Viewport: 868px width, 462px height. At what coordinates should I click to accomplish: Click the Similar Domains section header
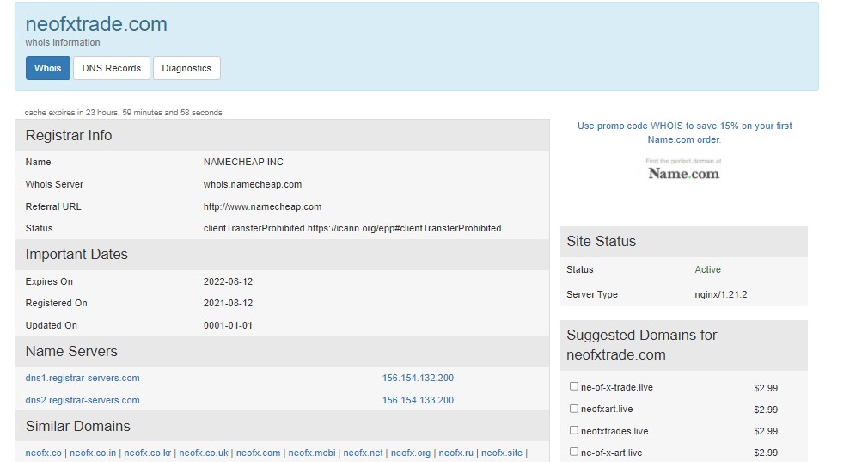pos(283,426)
